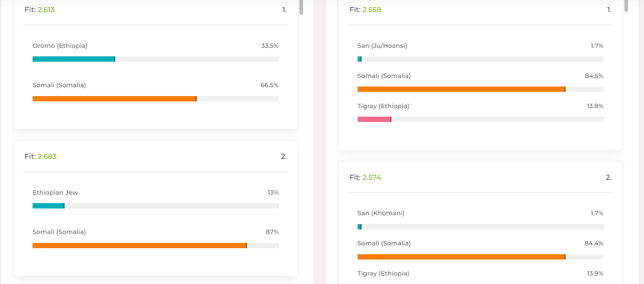Image resolution: width=644 pixels, height=284 pixels.
Task: Click the San (Ju/Hoansi) label
Action: point(382,46)
